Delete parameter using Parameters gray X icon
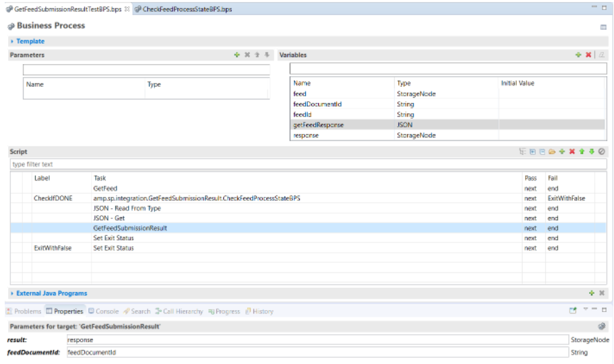 coord(247,55)
